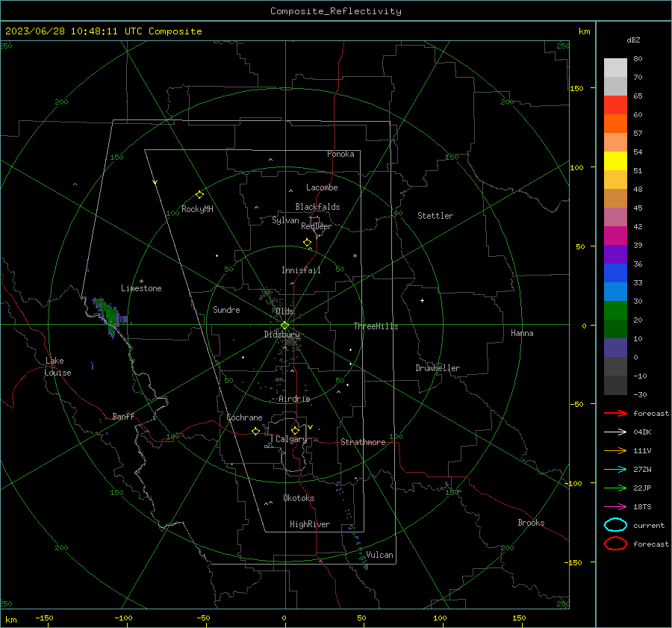The height and width of the screenshot is (628, 672).
Task: Click the Banff town label
Action: [x=123, y=416]
